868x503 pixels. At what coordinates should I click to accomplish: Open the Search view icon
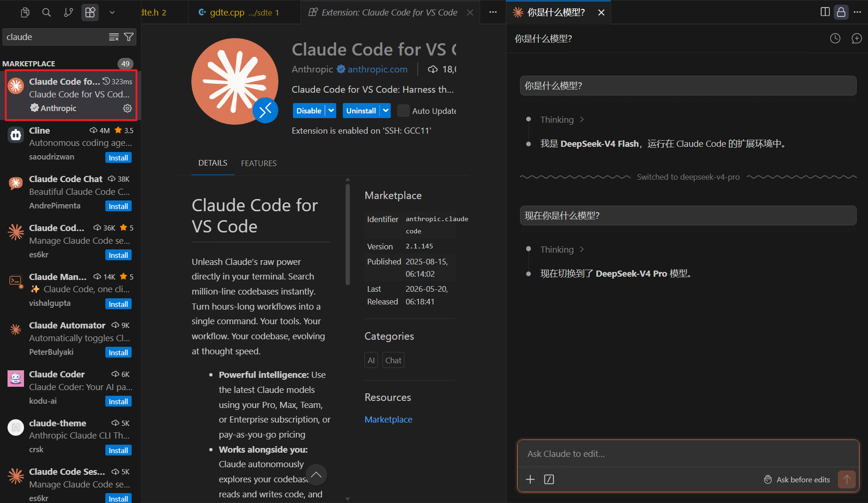pos(47,12)
